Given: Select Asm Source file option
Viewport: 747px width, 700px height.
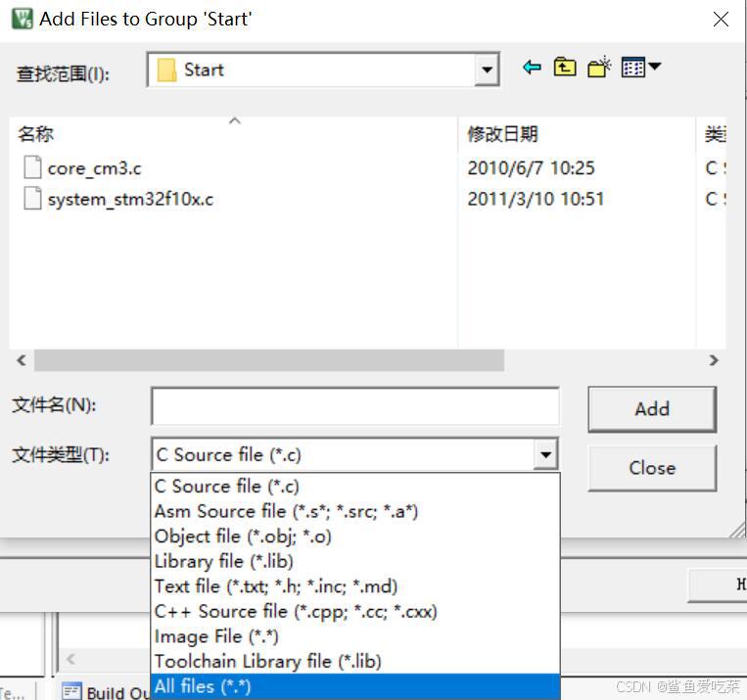Looking at the screenshot, I should pos(355,511).
